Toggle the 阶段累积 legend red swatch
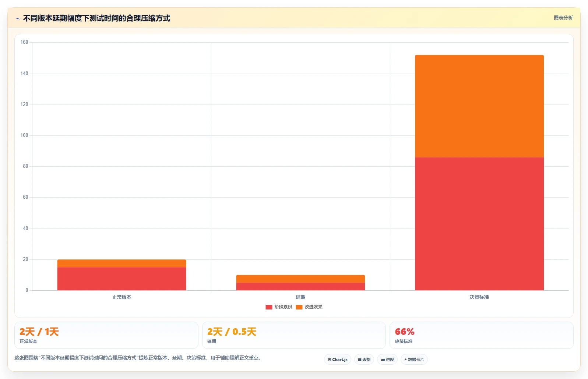Image resolution: width=588 pixels, height=379 pixels. click(269, 307)
